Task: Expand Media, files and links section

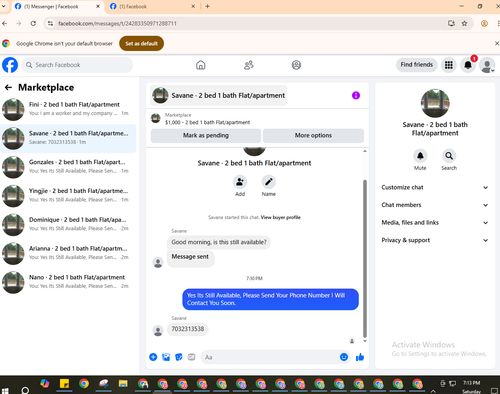Action: point(435,223)
